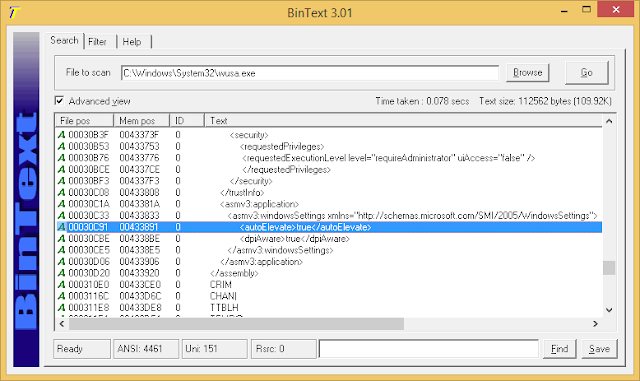Click mem pos value 0043373F
Image resolution: width=640 pixels, height=381 pixels.
[x=139, y=135]
